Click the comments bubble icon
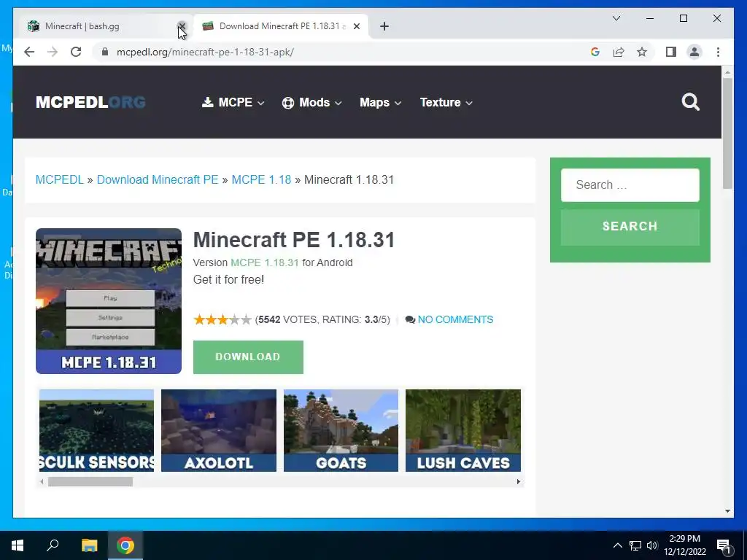 click(x=410, y=319)
